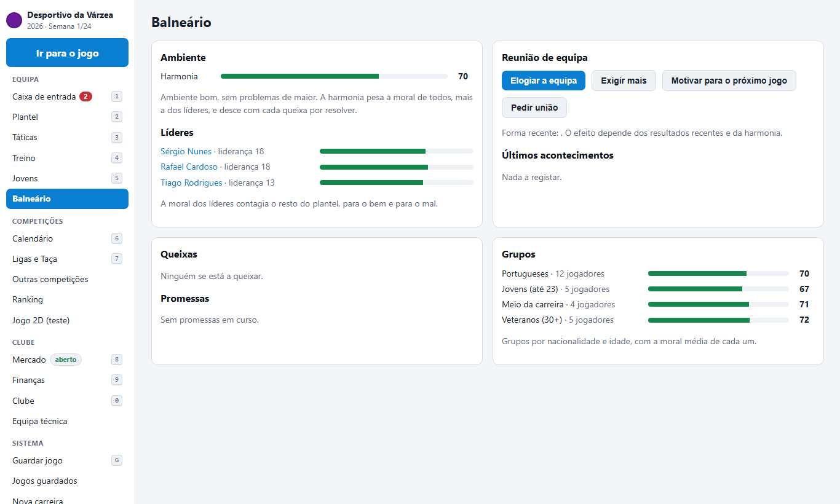Click the morale bar for Portugueses group

[x=718, y=274]
